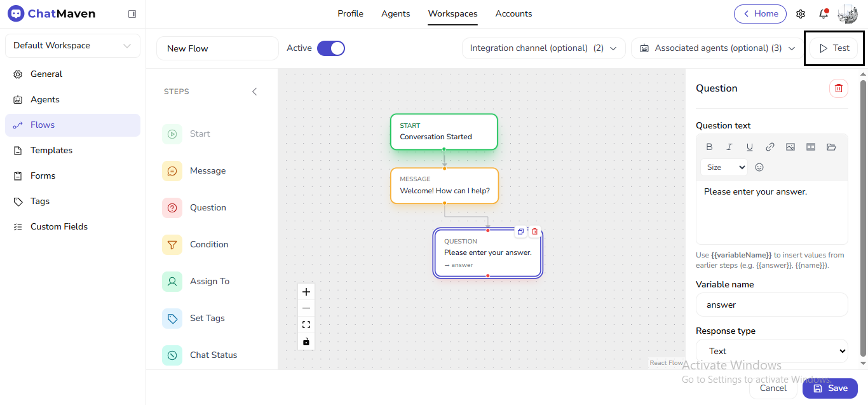Open the Integration channel dropdown

(543, 48)
